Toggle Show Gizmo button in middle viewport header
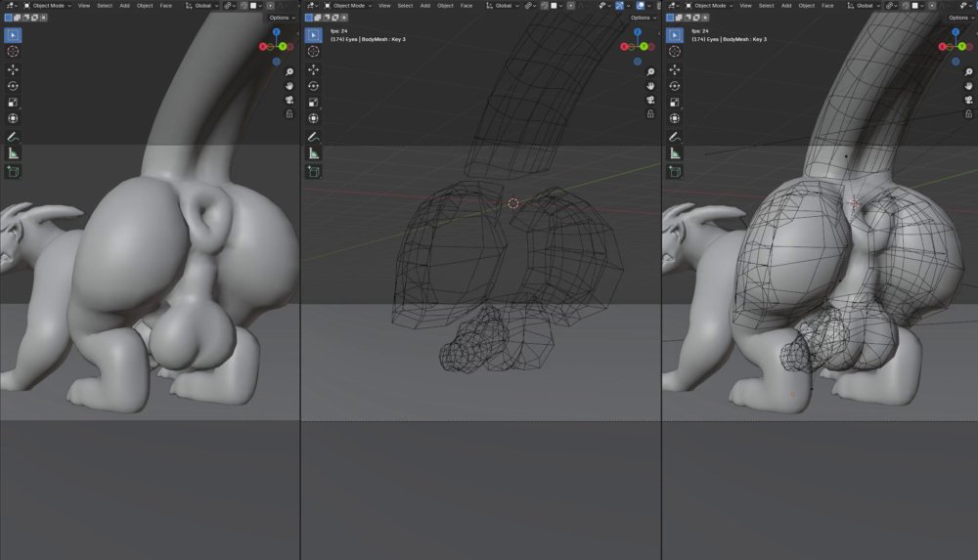The image size is (978, 560). coord(619,6)
